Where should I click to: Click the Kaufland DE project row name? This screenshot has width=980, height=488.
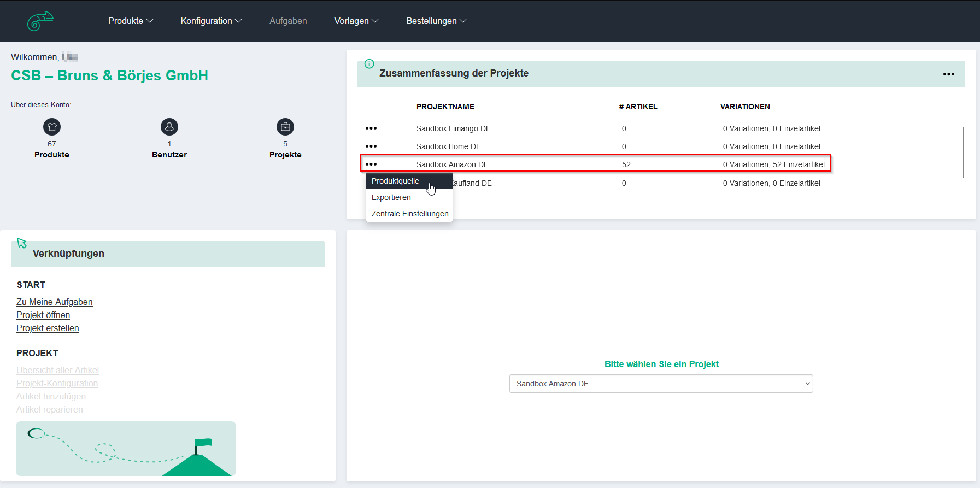[x=472, y=183]
